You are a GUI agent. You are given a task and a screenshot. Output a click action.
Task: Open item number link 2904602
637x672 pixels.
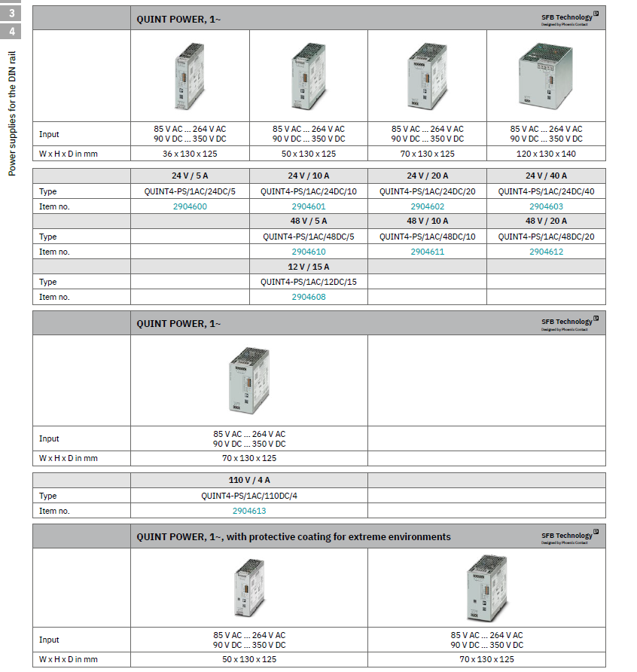[428, 206]
